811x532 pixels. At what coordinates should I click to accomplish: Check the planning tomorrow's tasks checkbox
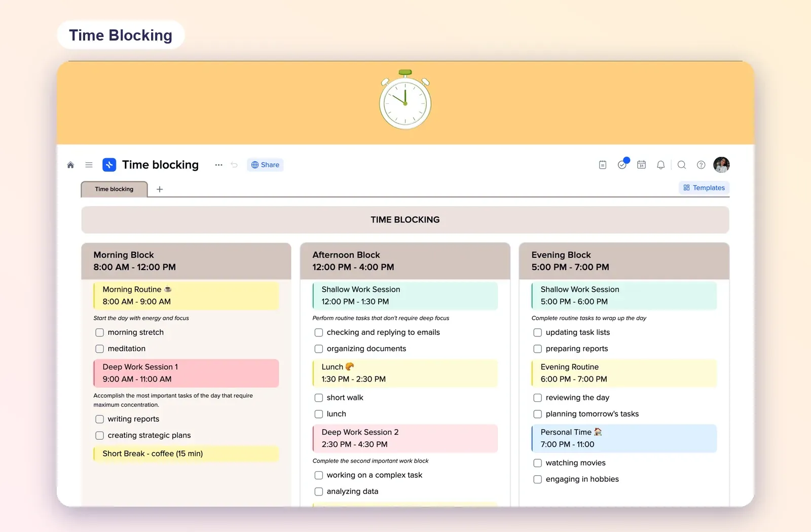(538, 414)
